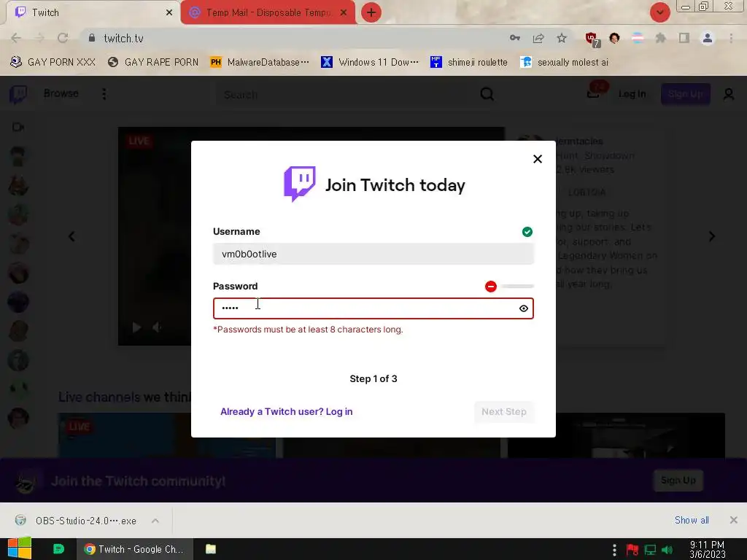The height and width of the screenshot is (560, 747).
Task: Reload the current page
Action: [x=63, y=38]
